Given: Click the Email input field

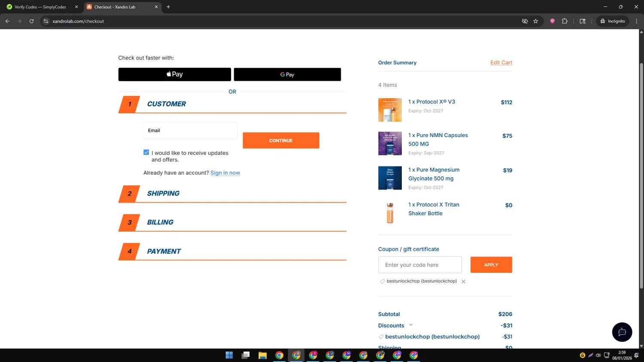Looking at the screenshot, I should click(x=190, y=130).
